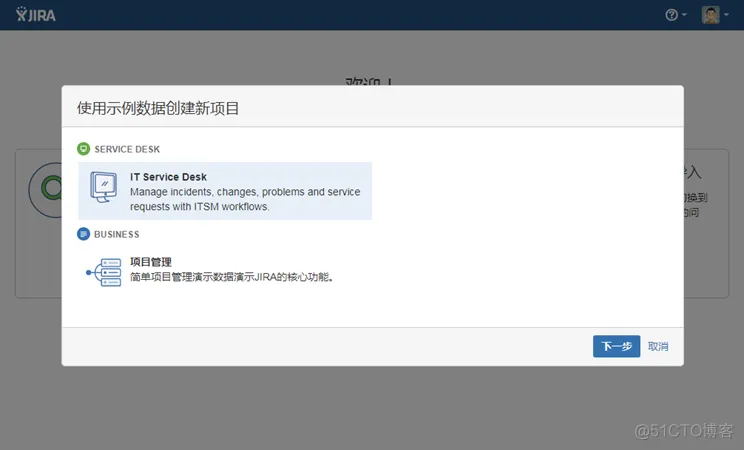Open the user avatar profile menu

pos(715,15)
